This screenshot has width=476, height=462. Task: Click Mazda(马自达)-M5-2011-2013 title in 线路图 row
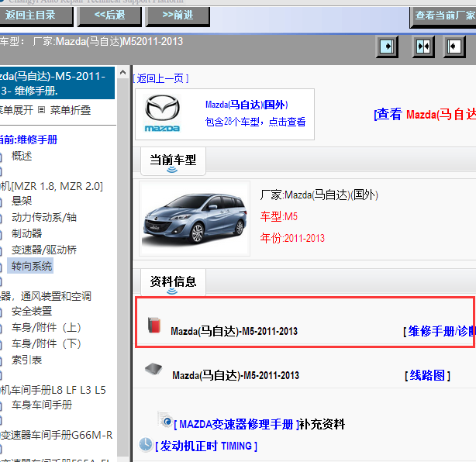pos(236,376)
